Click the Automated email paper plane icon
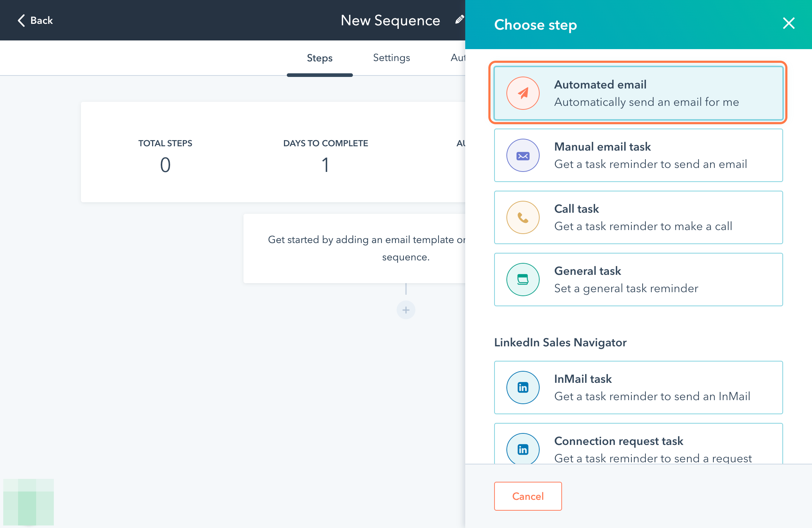Image resolution: width=812 pixels, height=528 pixels. 523,93
